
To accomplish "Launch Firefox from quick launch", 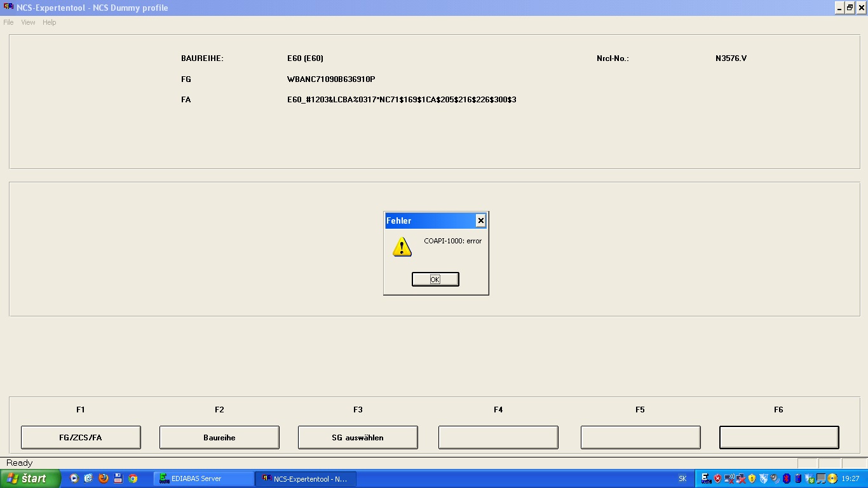I will 104,478.
